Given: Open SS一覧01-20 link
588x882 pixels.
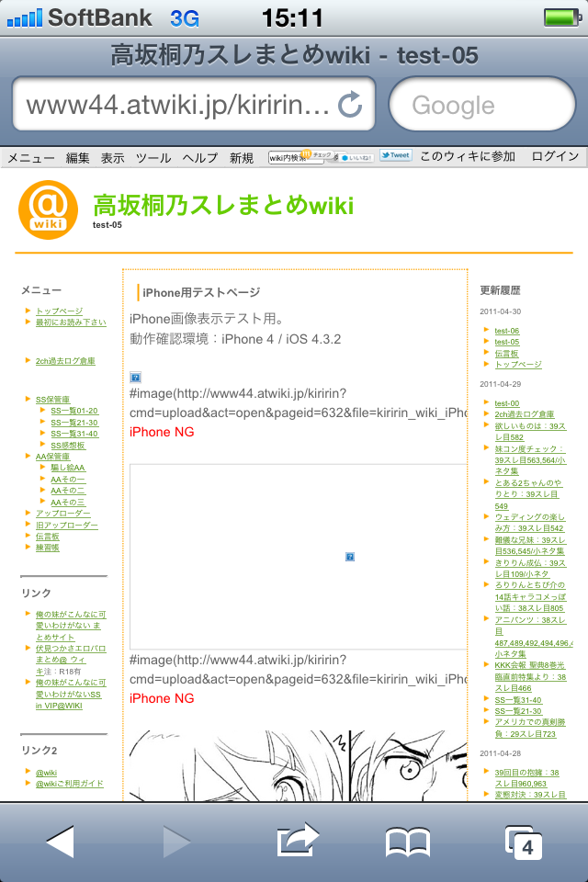Looking at the screenshot, I should 74,411.
